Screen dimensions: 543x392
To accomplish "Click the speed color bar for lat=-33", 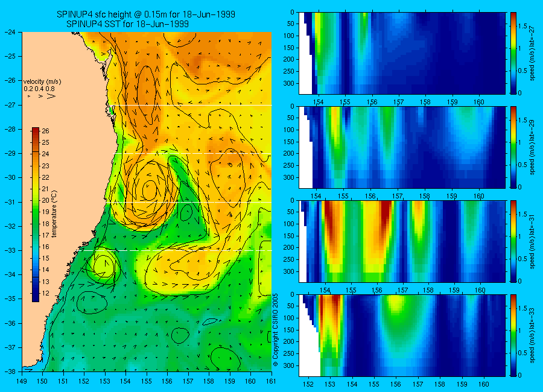I will (513, 335).
